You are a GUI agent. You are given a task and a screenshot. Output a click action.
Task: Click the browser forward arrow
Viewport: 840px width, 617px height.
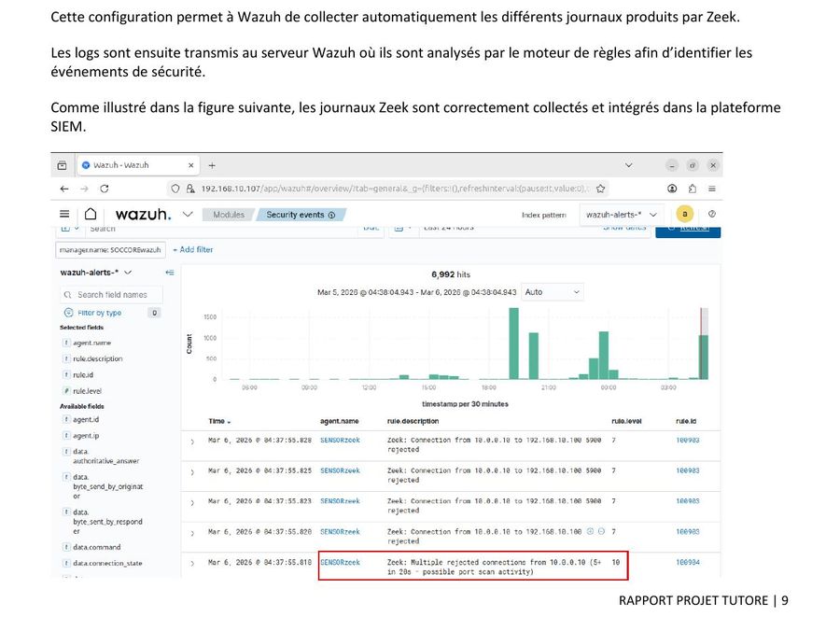(x=84, y=189)
